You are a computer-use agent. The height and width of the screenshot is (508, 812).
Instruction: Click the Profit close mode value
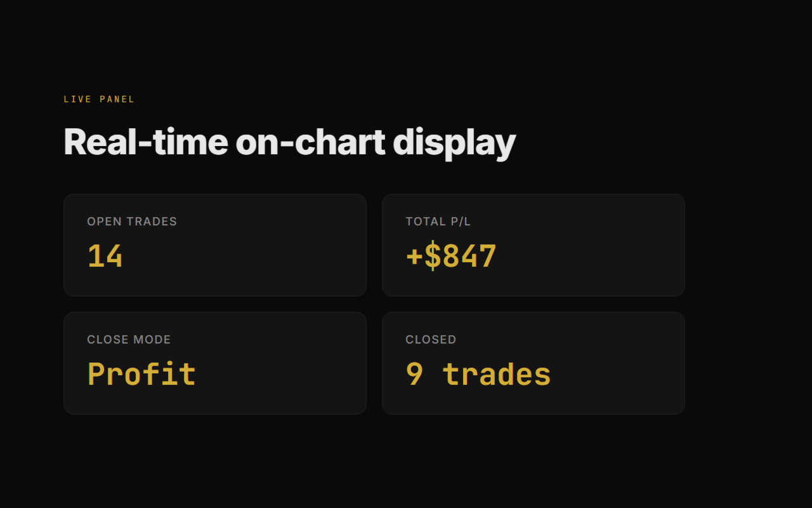click(x=141, y=374)
